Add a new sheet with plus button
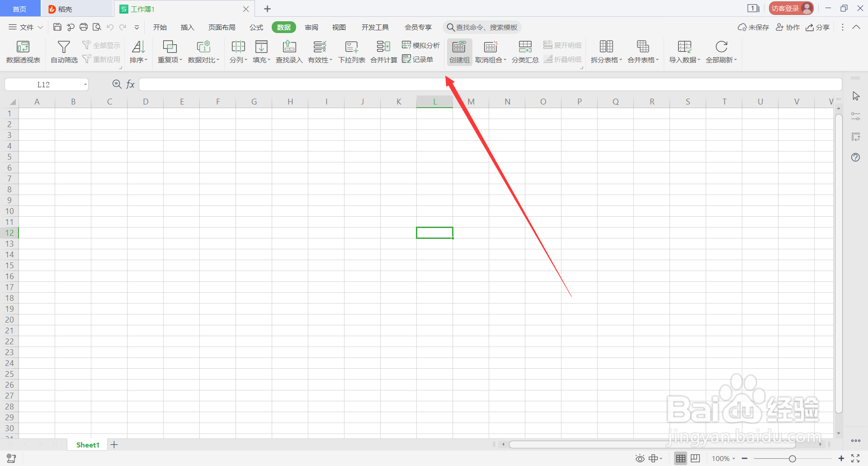This screenshot has height=466, width=868. point(114,445)
